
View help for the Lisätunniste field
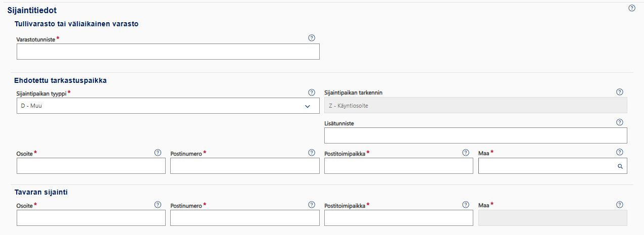(620, 122)
